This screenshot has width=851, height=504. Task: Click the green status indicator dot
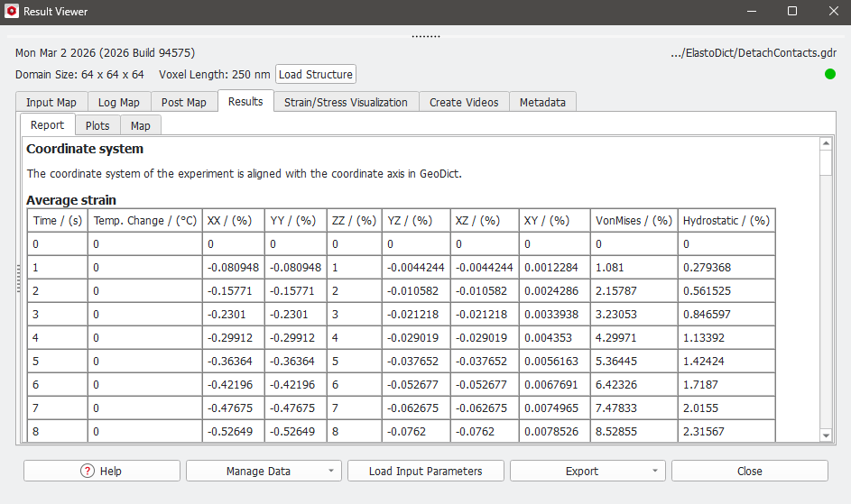coord(829,74)
